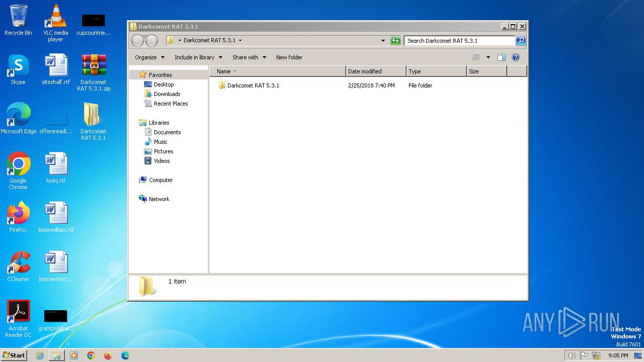Click the 9:05 PM taskbar clock
The height and width of the screenshot is (362, 644).
click(618, 355)
